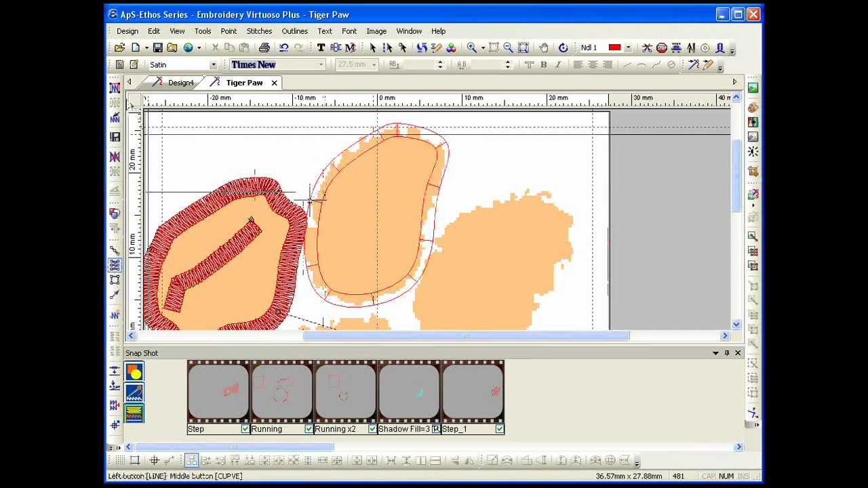Click the Italic I formatting icon
This screenshot has height=488, width=868.
click(557, 65)
